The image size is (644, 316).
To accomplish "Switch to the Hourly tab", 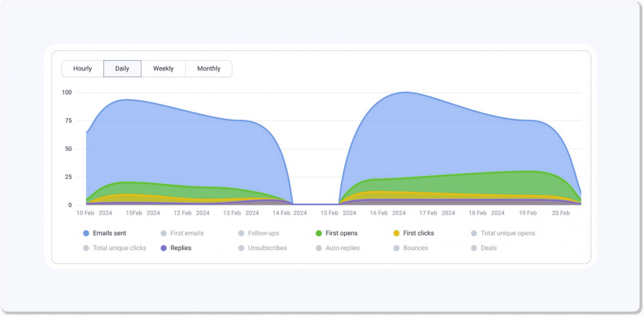I will click(83, 69).
